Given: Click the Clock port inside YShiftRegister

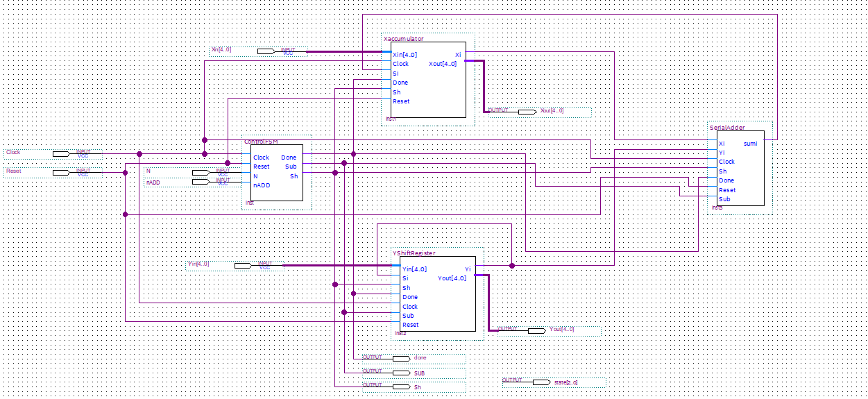Looking at the screenshot, I should (x=410, y=307).
